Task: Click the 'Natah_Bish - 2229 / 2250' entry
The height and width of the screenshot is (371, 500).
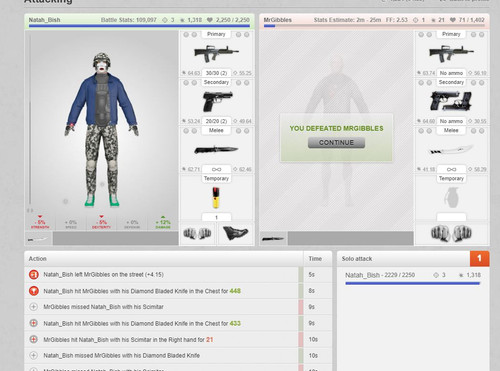Action: coord(380,275)
